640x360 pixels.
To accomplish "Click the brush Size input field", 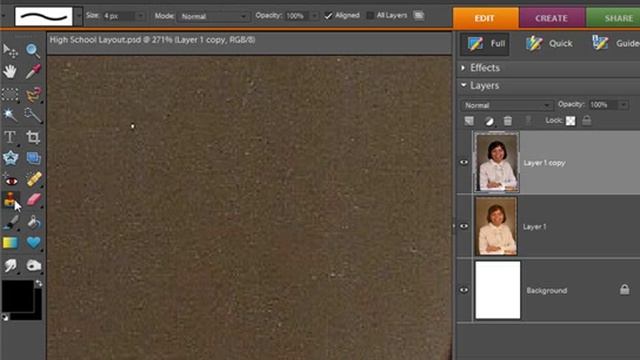I will 118,16.
